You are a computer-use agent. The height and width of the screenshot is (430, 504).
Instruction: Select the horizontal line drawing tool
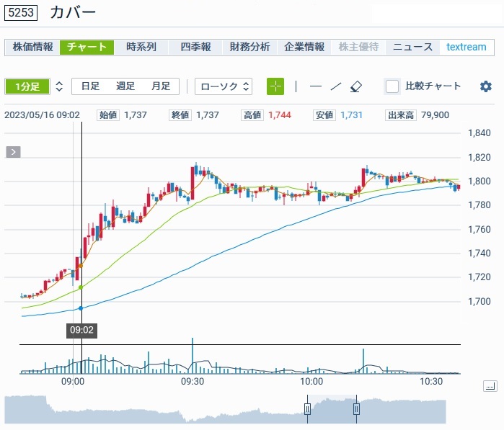point(315,86)
